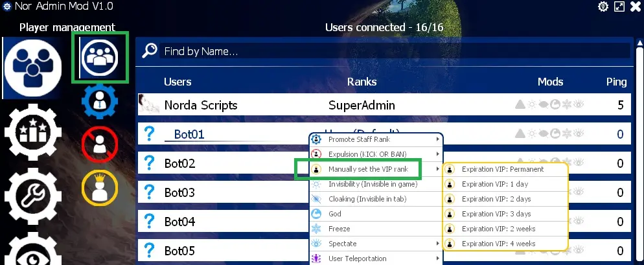This screenshot has width=644, height=265.
Task: Toggle God in the context menu
Action: pos(376,214)
